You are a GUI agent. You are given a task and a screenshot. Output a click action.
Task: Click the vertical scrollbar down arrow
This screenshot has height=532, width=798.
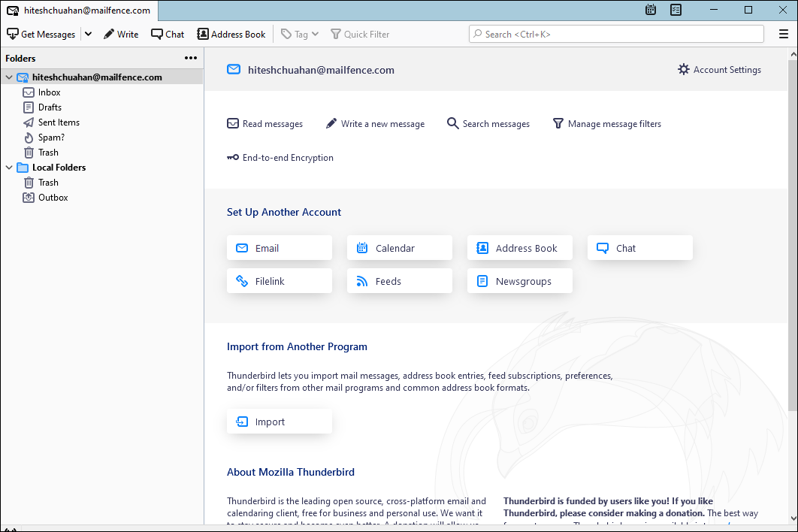click(x=793, y=518)
